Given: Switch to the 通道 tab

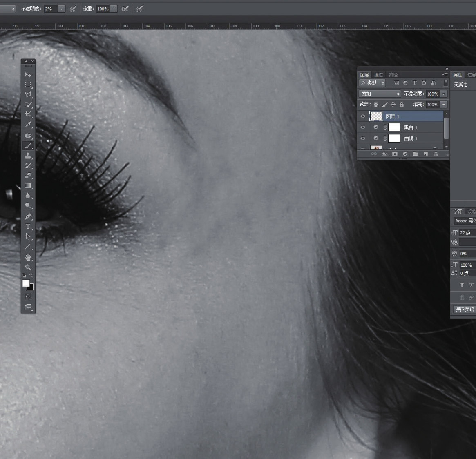Looking at the screenshot, I should coord(378,75).
